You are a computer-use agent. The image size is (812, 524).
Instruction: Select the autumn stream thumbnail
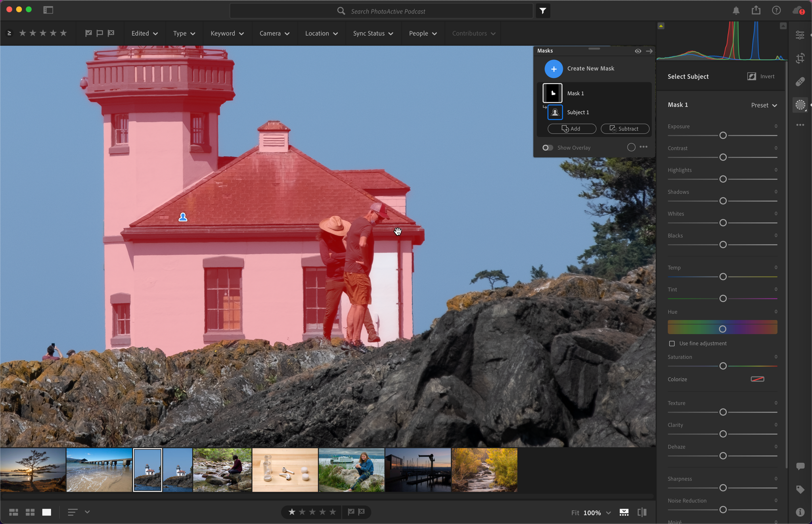(x=485, y=470)
